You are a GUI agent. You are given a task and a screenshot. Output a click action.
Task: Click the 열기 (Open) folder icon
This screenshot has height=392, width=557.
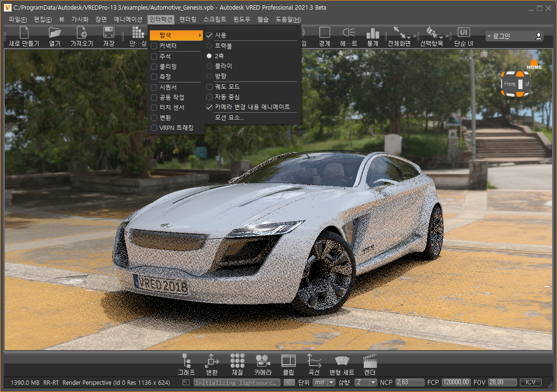55,33
